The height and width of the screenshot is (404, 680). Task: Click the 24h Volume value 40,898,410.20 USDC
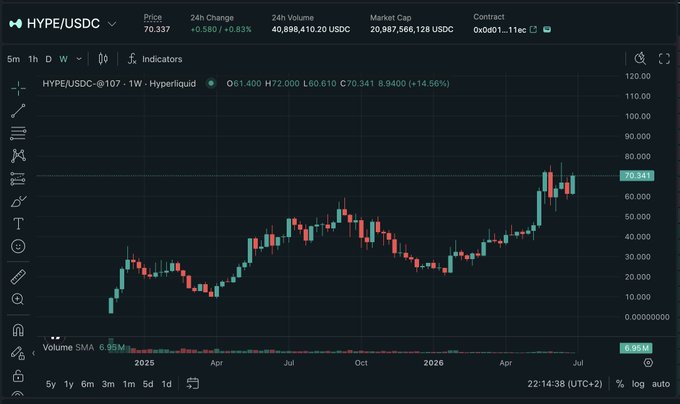point(311,29)
